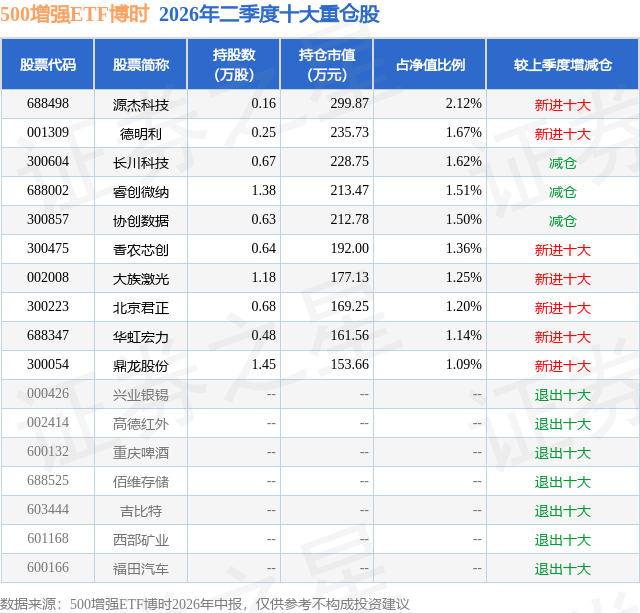Click the 股票代码 column header
The height and width of the screenshot is (613, 640).
(x=48, y=64)
